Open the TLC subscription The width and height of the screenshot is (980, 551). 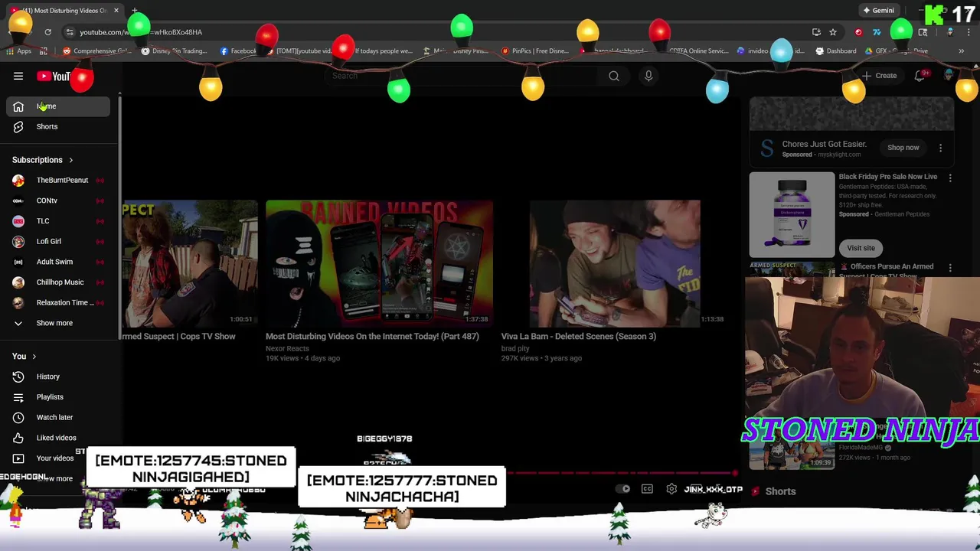coord(58,221)
